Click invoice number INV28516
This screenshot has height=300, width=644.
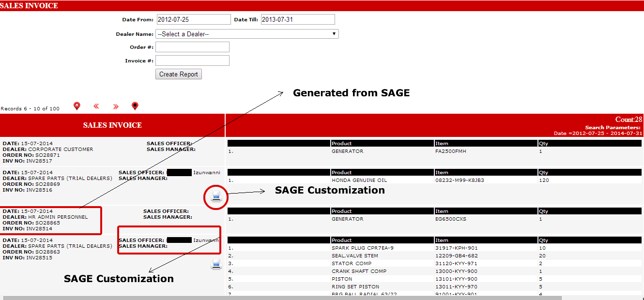39,190
